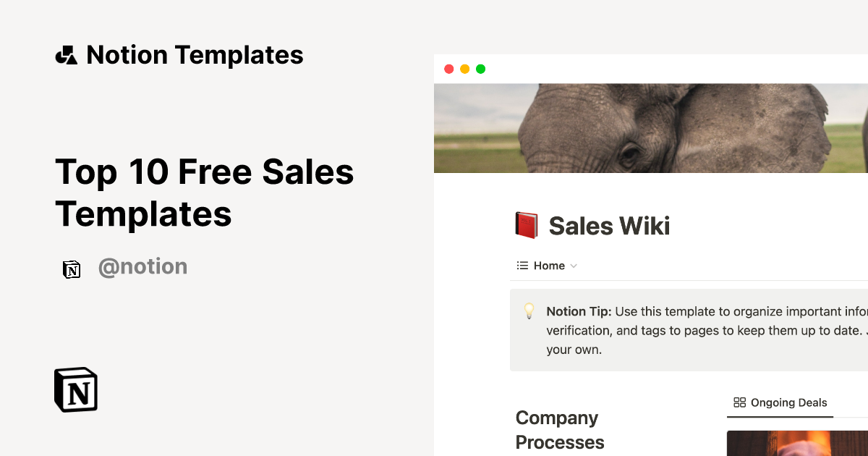Click the Notion Templates logo icon
The image size is (868, 456).
click(67, 54)
